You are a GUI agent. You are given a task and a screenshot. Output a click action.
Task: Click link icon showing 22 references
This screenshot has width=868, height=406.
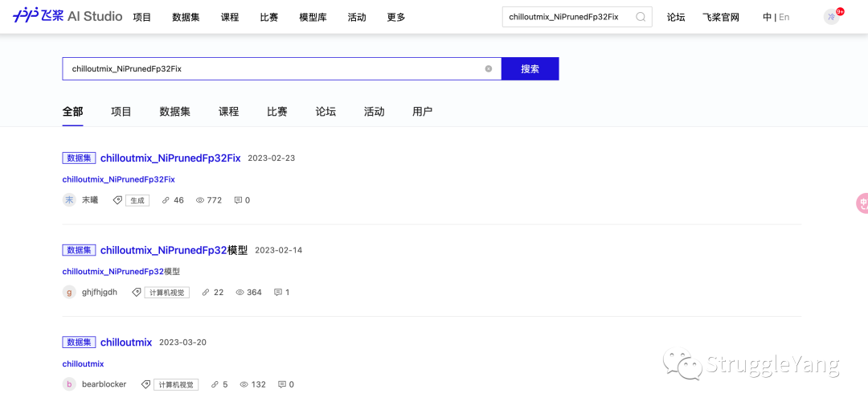[206, 292]
